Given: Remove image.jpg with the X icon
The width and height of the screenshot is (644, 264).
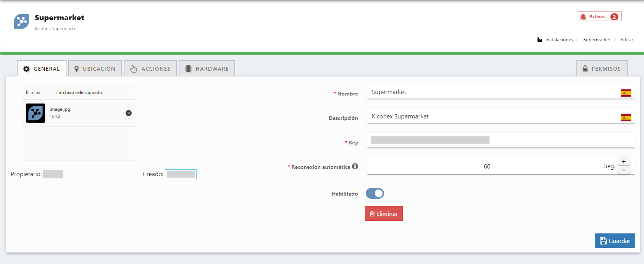Looking at the screenshot, I should click(129, 113).
